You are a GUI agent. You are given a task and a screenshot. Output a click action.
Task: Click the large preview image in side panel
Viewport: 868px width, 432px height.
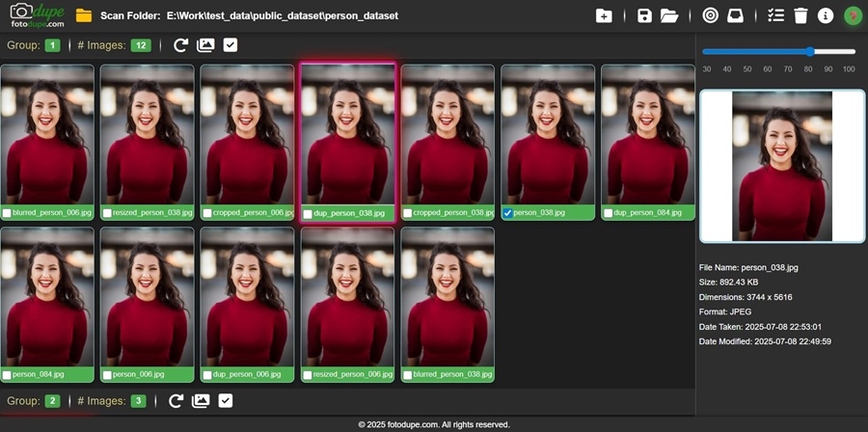click(x=782, y=166)
